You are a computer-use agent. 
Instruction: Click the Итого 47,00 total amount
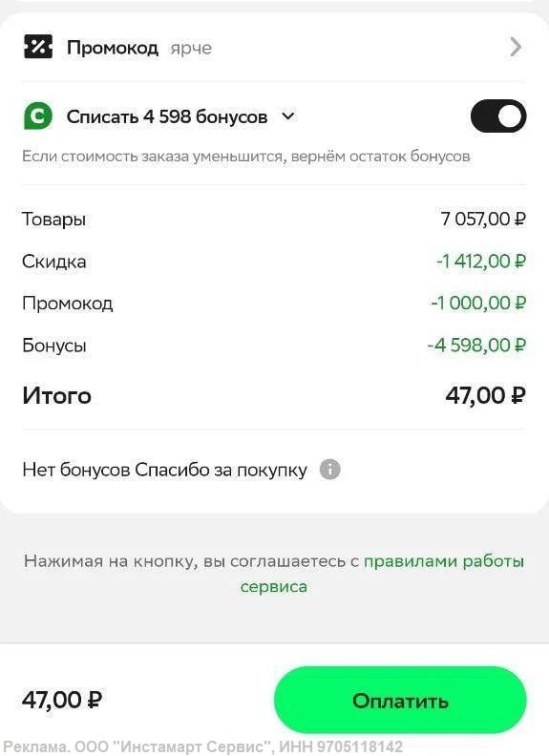(x=485, y=395)
